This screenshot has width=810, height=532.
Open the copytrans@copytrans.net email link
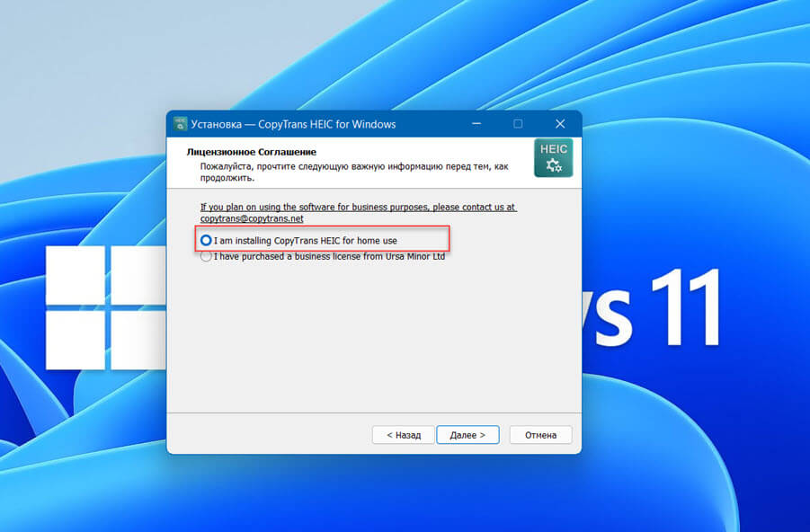pos(252,218)
